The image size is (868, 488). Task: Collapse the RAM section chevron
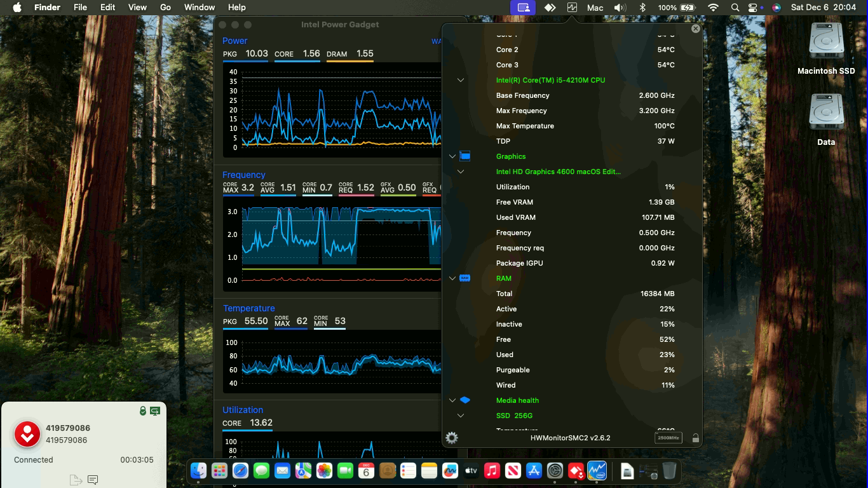452,278
